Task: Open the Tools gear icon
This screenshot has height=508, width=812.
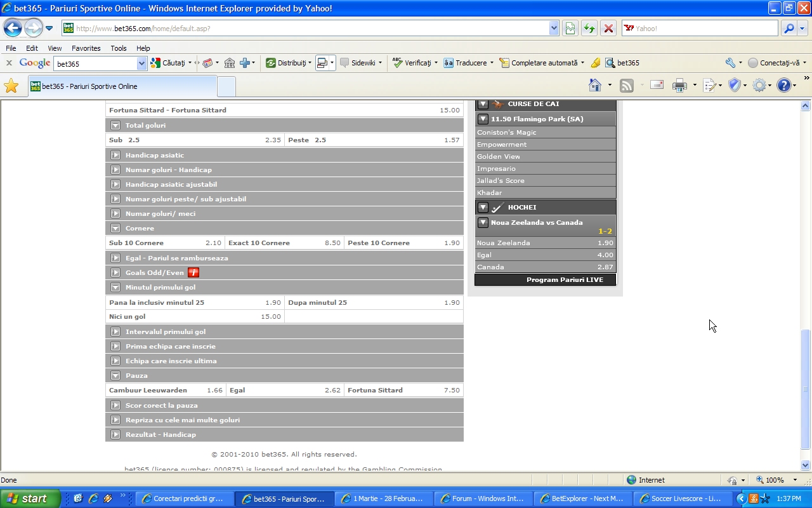Action: click(759, 85)
